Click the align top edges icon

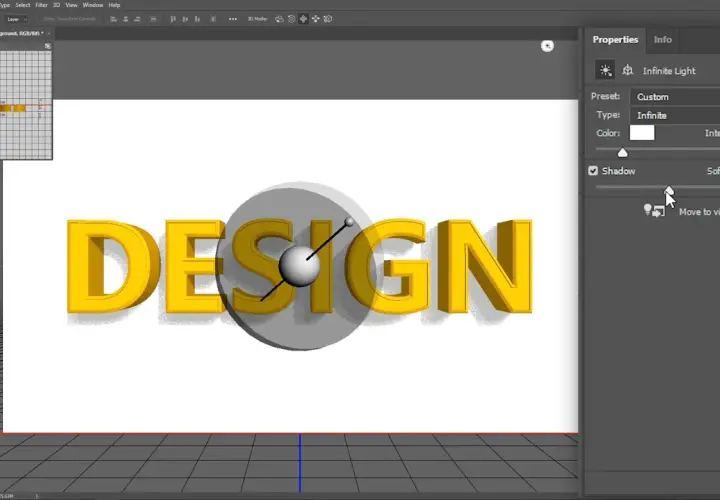click(173, 19)
